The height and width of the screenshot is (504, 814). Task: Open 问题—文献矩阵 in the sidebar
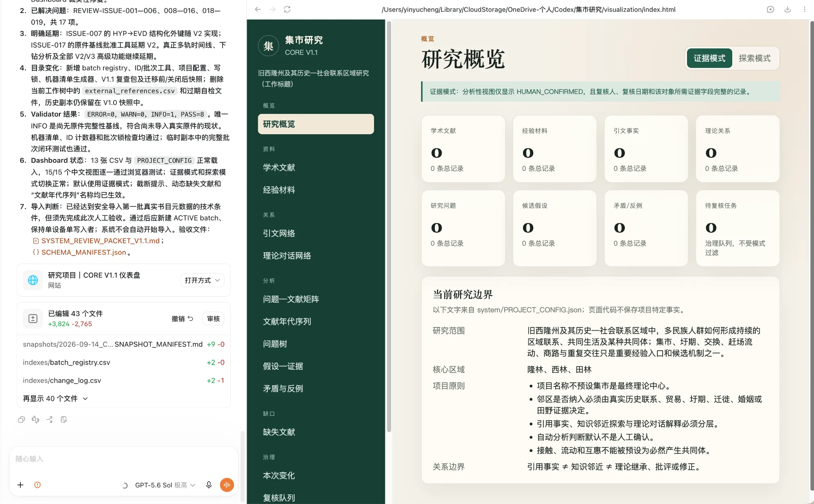[316, 299]
